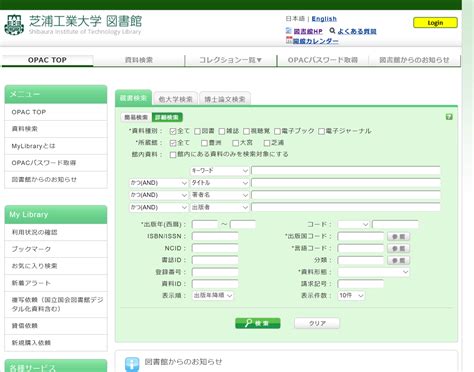
Task: Click the calendar icon beside 開館カレンダー
Action: tap(289, 41)
